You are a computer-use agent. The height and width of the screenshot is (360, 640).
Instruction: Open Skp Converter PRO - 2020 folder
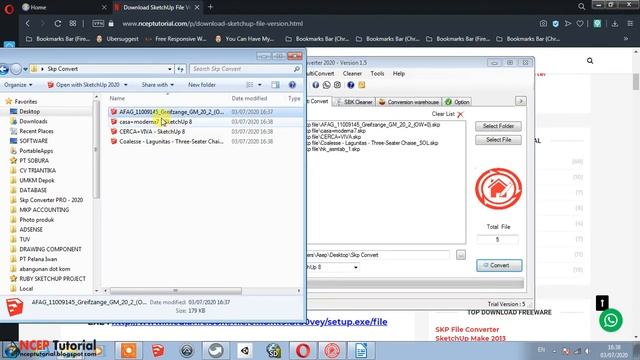51,200
